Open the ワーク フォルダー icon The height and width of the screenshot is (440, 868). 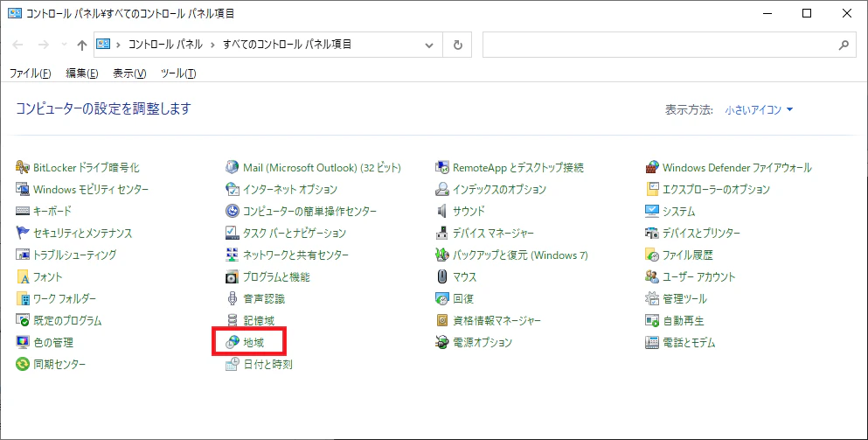23,298
